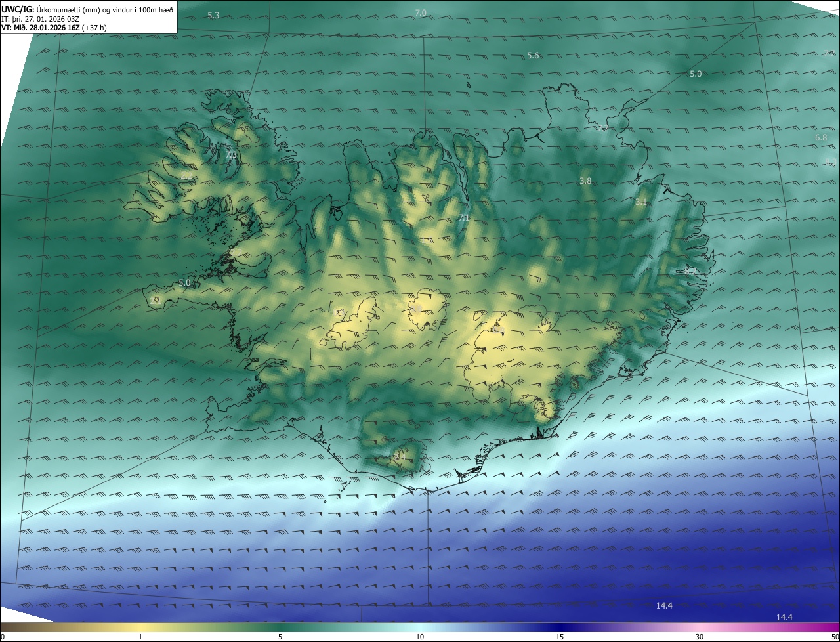Click the colorbar tick label '50'

(x=834, y=637)
